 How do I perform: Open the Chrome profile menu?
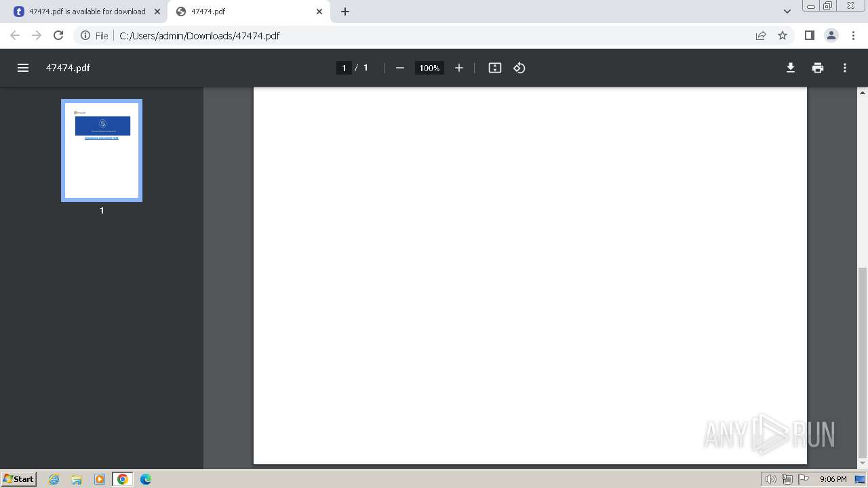coord(831,35)
